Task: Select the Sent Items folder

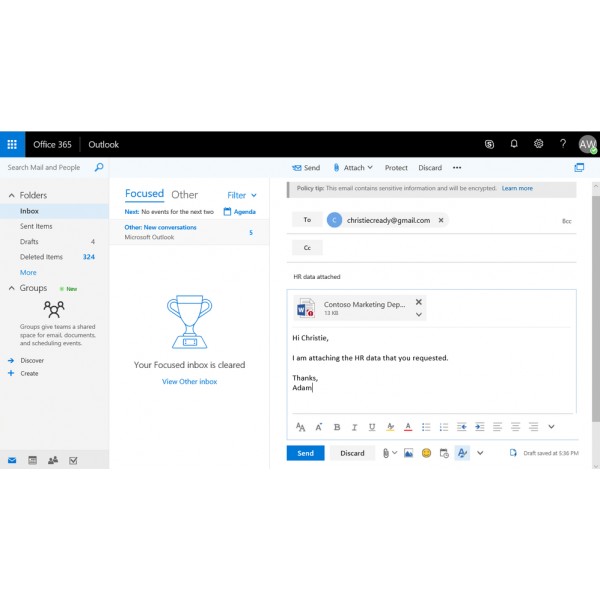Action: click(x=36, y=226)
